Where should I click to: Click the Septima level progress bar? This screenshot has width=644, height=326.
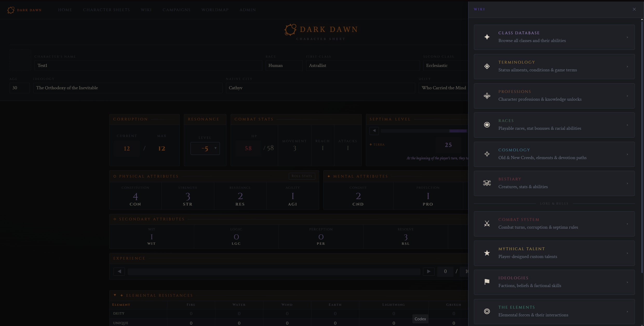point(424,131)
